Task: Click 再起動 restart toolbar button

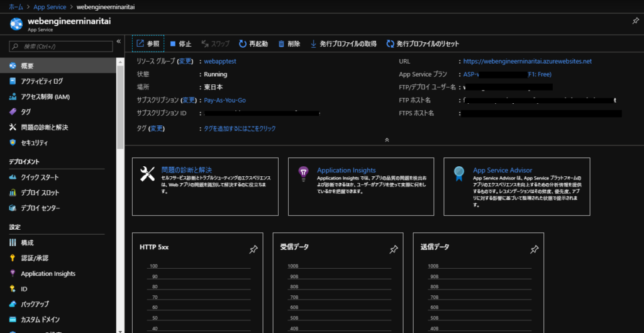Action: (x=253, y=43)
